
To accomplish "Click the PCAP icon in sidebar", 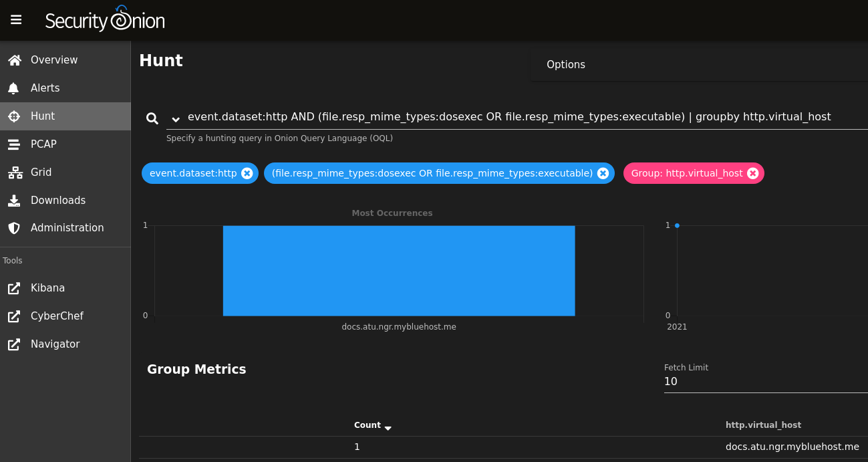I will point(14,144).
